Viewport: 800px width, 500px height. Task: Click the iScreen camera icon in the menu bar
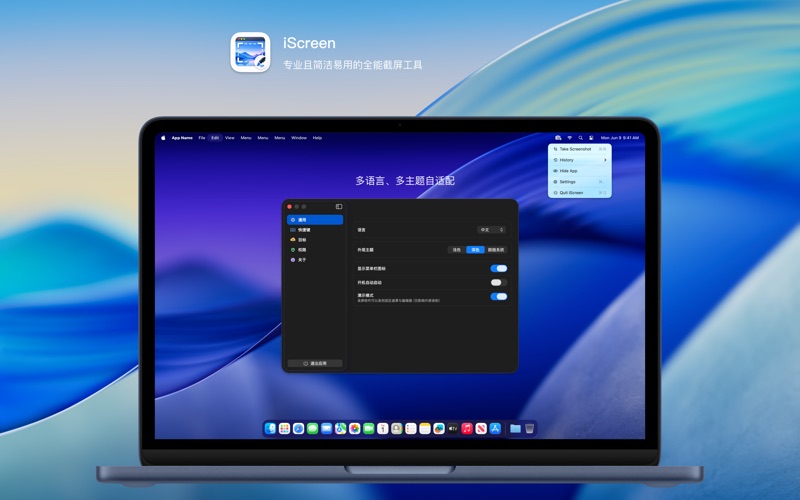point(558,138)
